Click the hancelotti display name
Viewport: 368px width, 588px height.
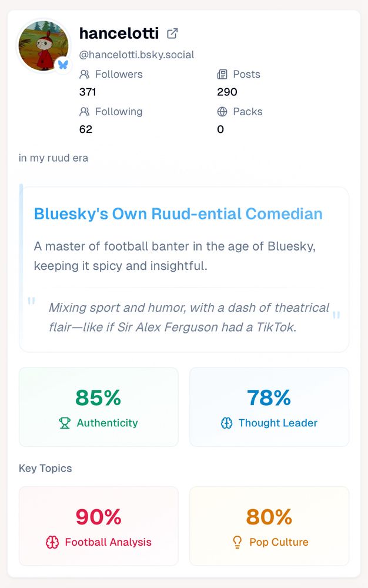[119, 34]
